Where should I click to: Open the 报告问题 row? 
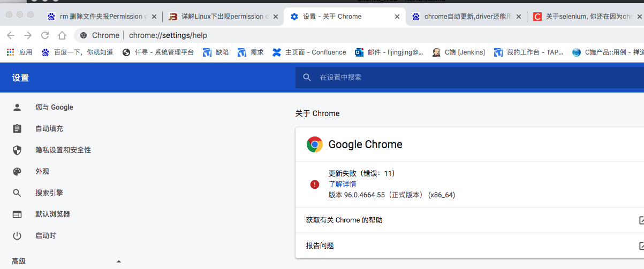[x=469, y=246]
